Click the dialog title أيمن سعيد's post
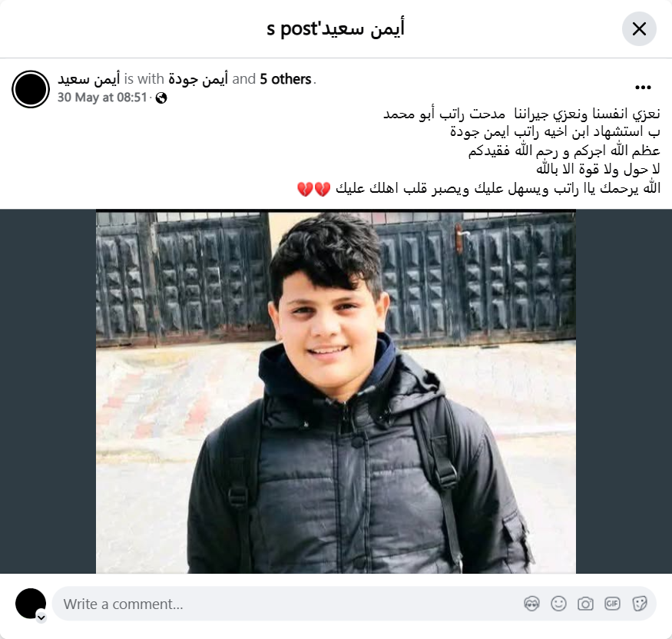 336,28
